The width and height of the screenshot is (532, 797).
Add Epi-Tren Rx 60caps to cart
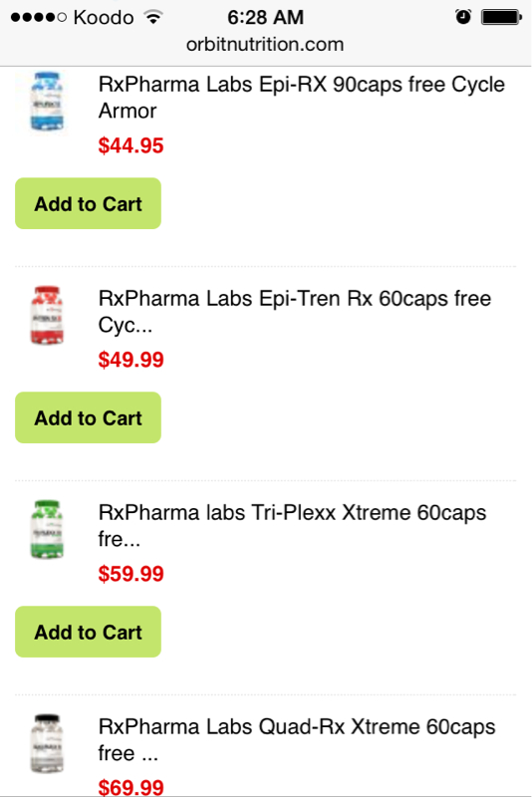point(88,417)
